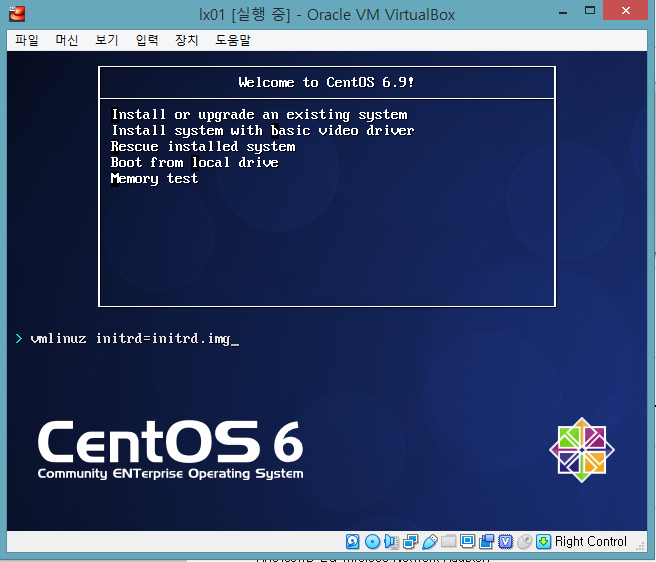Viewport: 656px width, 562px height.
Task: Select 'Boot from local drive' option
Action: click(x=195, y=162)
